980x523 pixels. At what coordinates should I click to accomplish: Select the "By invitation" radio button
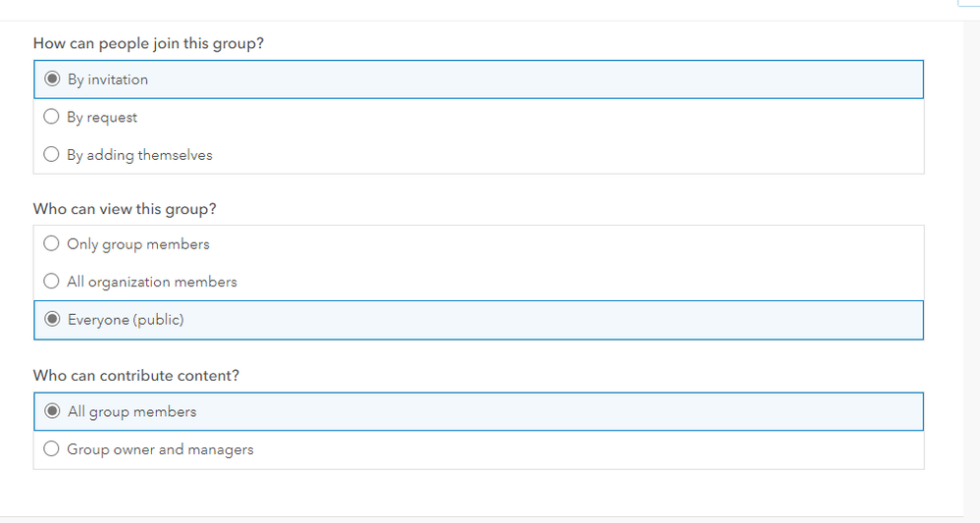point(52,79)
